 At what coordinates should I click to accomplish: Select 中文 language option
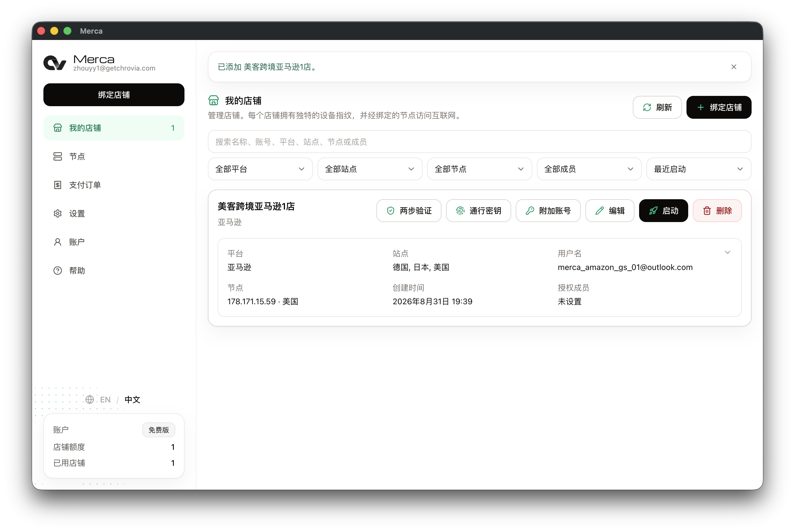point(132,399)
